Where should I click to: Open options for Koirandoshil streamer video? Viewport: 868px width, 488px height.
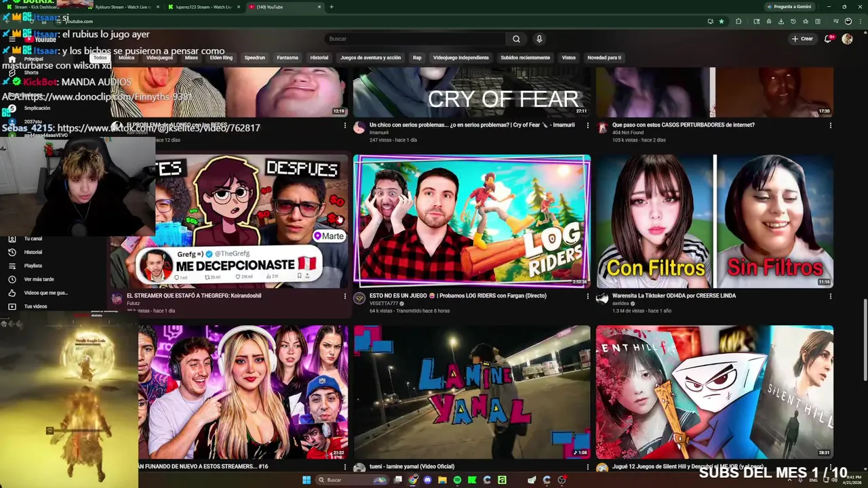pos(344,296)
